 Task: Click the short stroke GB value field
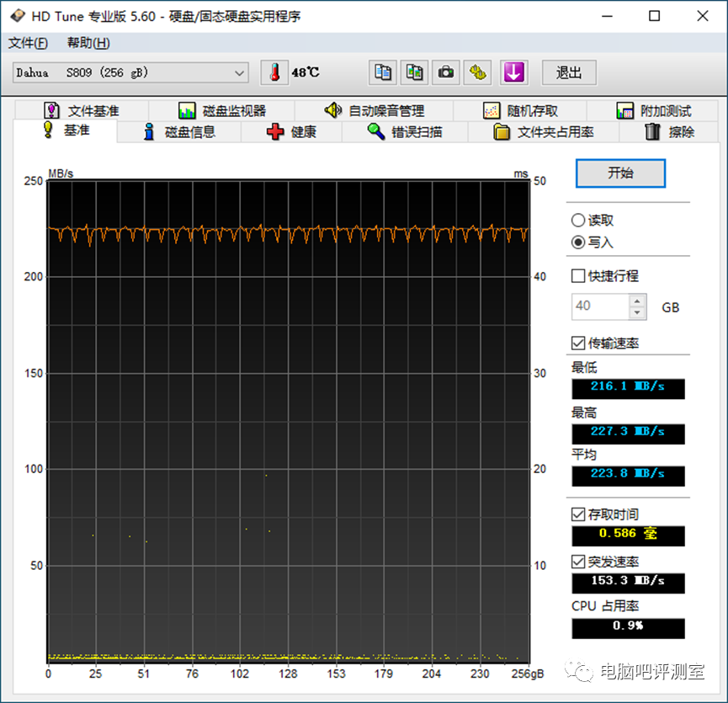600,306
